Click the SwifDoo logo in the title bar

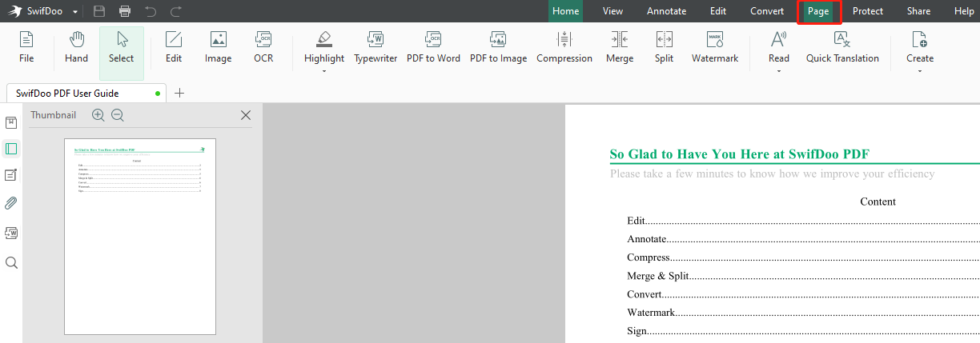[16, 11]
